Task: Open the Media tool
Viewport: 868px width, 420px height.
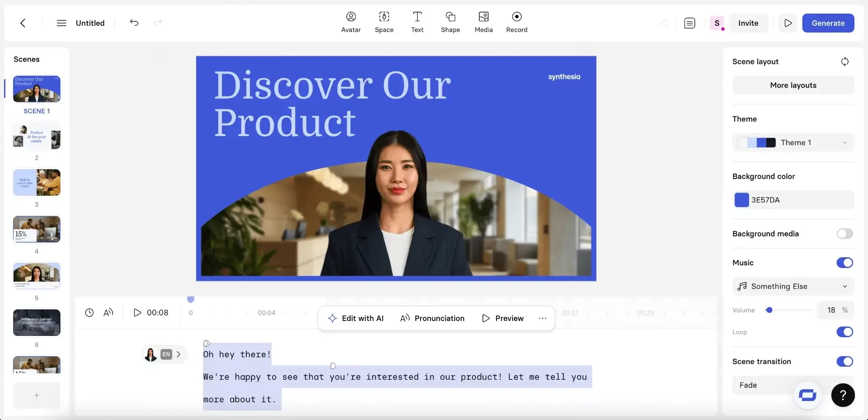Action: point(483,23)
